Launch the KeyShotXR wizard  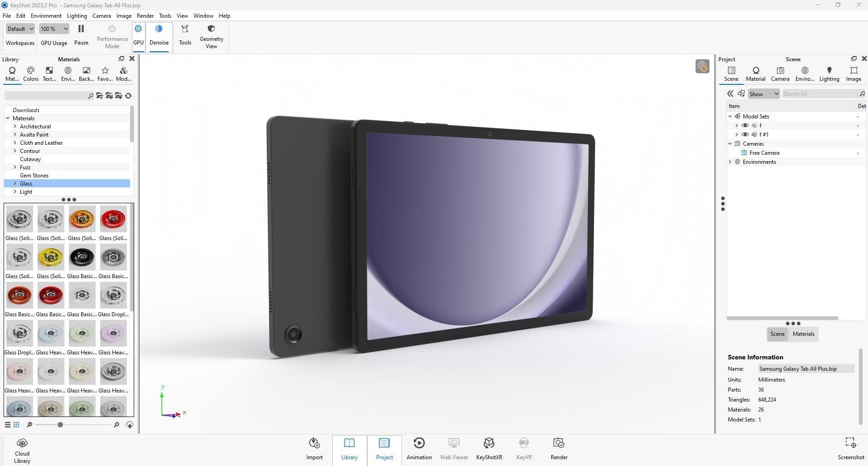pos(489,449)
